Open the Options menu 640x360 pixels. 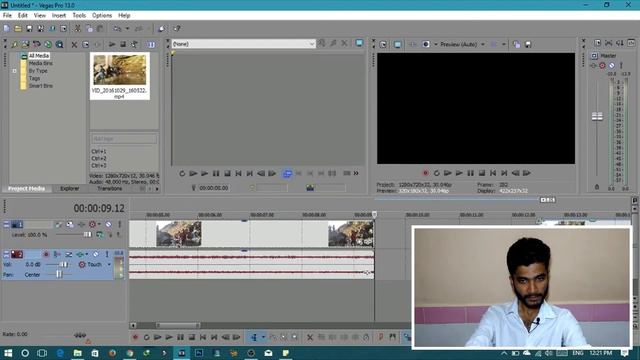click(102, 16)
